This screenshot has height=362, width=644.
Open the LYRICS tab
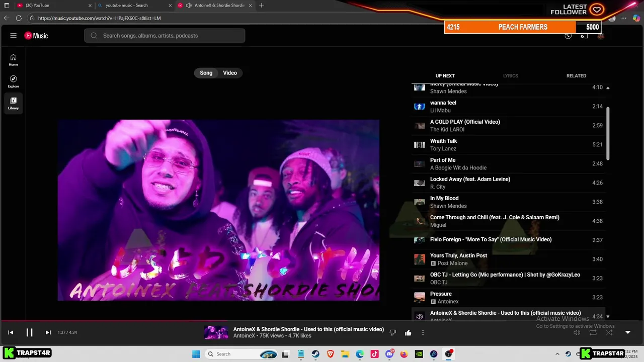coord(510,76)
